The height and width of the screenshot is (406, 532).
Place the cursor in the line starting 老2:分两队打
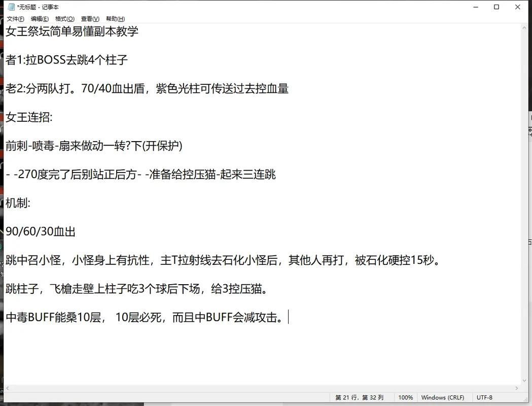(147, 89)
